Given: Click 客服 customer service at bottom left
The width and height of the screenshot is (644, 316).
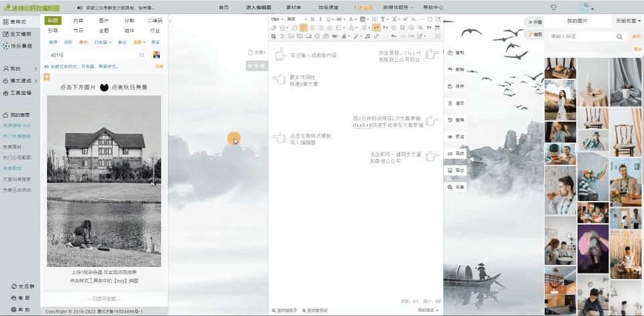Looking at the screenshot, I should tap(20, 298).
